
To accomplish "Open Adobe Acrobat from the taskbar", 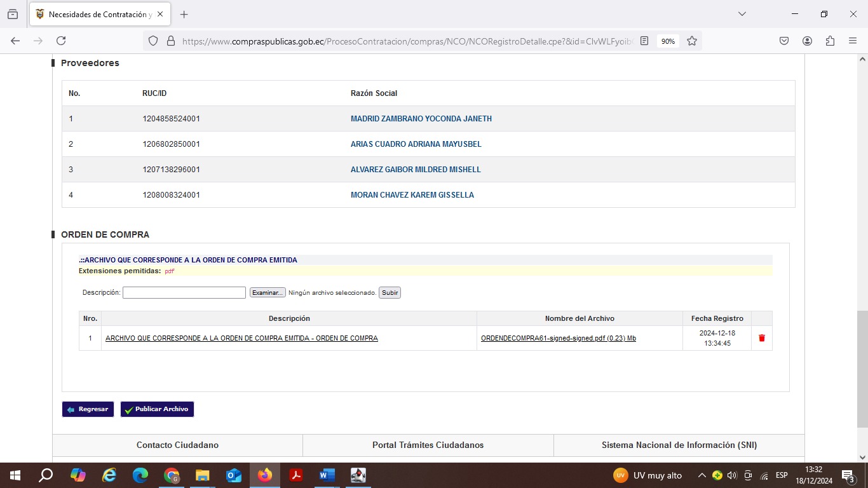I will [296, 475].
